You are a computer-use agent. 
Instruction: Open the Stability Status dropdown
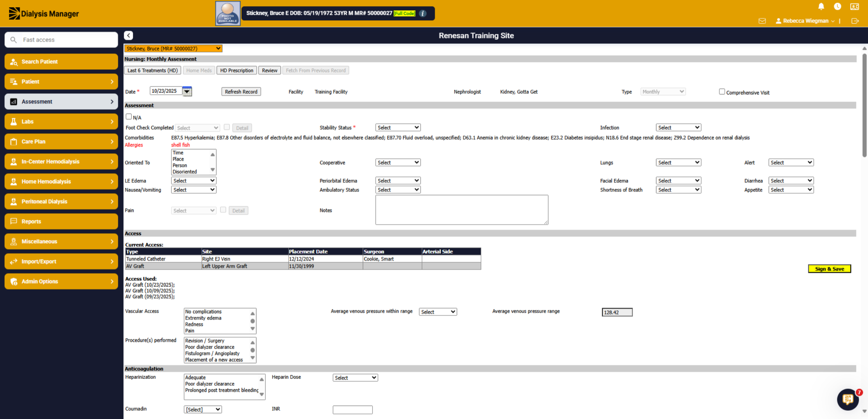click(398, 128)
